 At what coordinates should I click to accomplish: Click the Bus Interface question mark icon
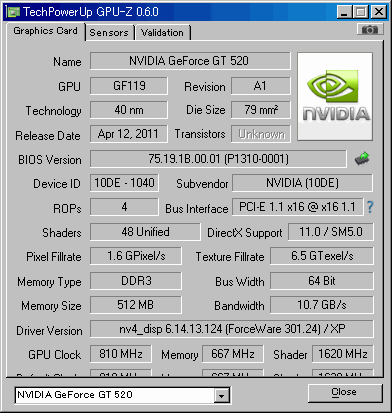(370, 207)
